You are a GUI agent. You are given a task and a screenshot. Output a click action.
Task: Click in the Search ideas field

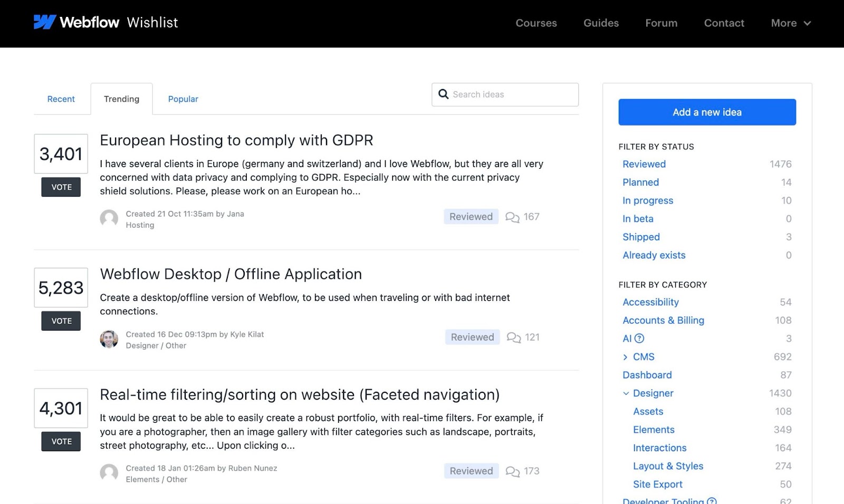(x=505, y=94)
